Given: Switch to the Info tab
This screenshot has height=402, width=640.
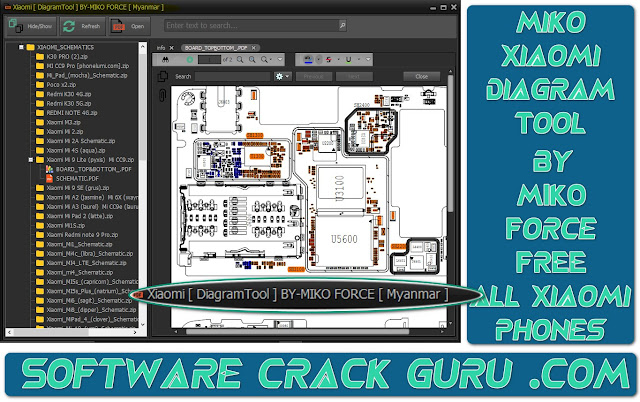Looking at the screenshot, I should (161, 48).
